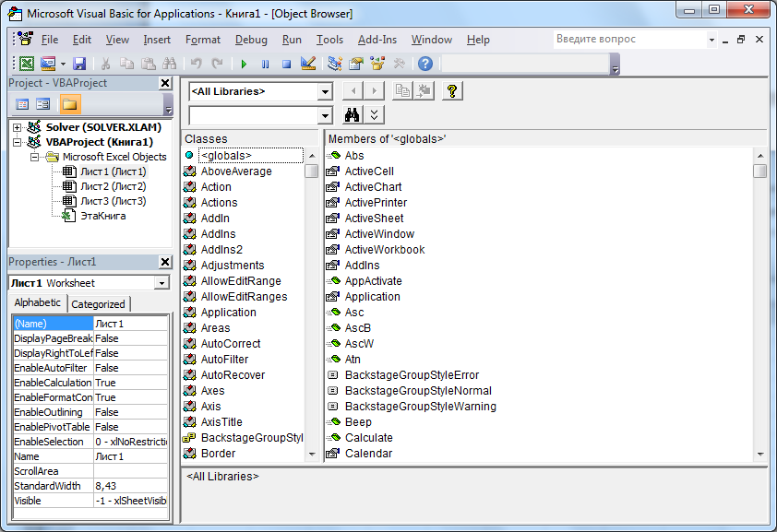Toggle Show/Hide Search Results chevrons
Screen dimensions: 777x532
point(374,115)
